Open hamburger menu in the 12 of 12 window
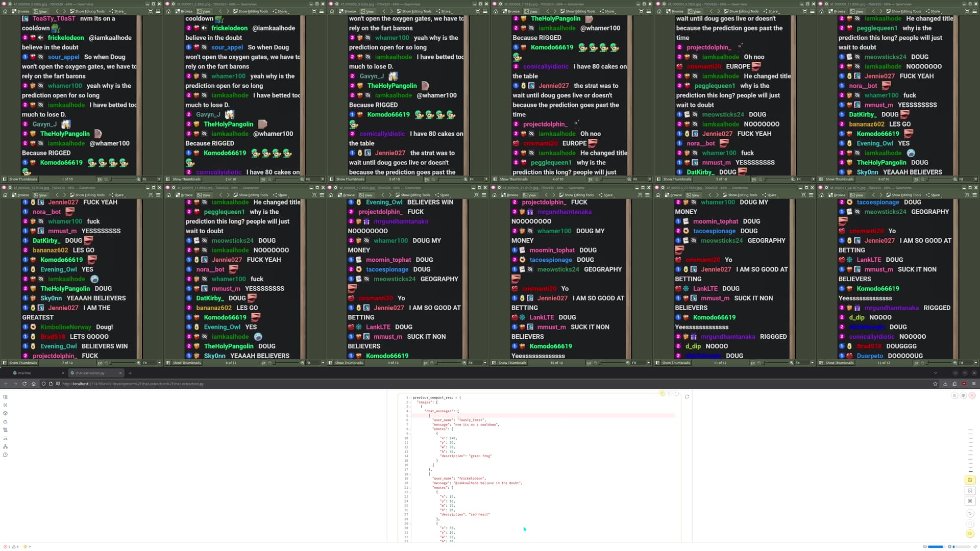The width and height of the screenshot is (980, 551). (974, 195)
